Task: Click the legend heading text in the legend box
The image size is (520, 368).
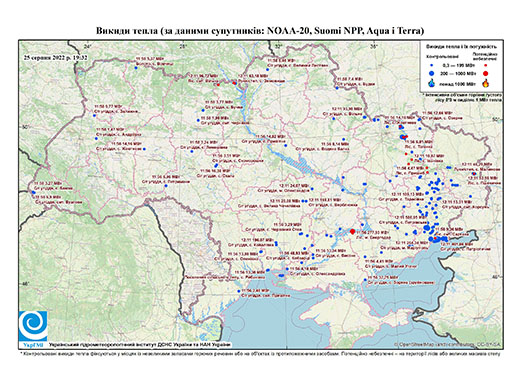Action: pyautogui.click(x=462, y=47)
